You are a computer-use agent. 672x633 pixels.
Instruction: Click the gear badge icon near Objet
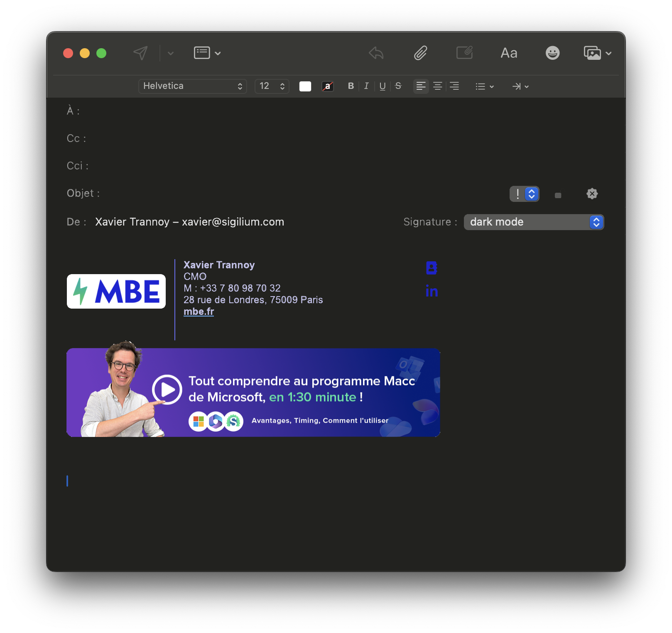click(592, 194)
